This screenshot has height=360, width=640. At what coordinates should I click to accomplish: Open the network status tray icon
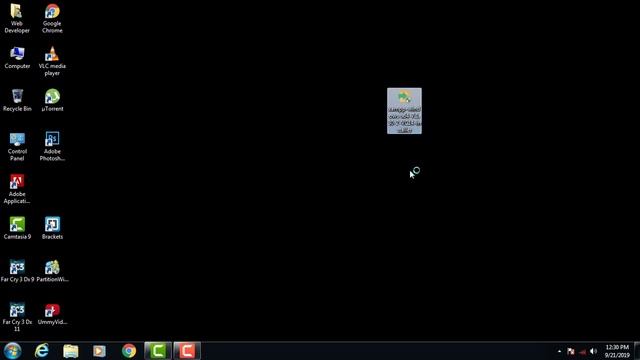click(x=582, y=351)
